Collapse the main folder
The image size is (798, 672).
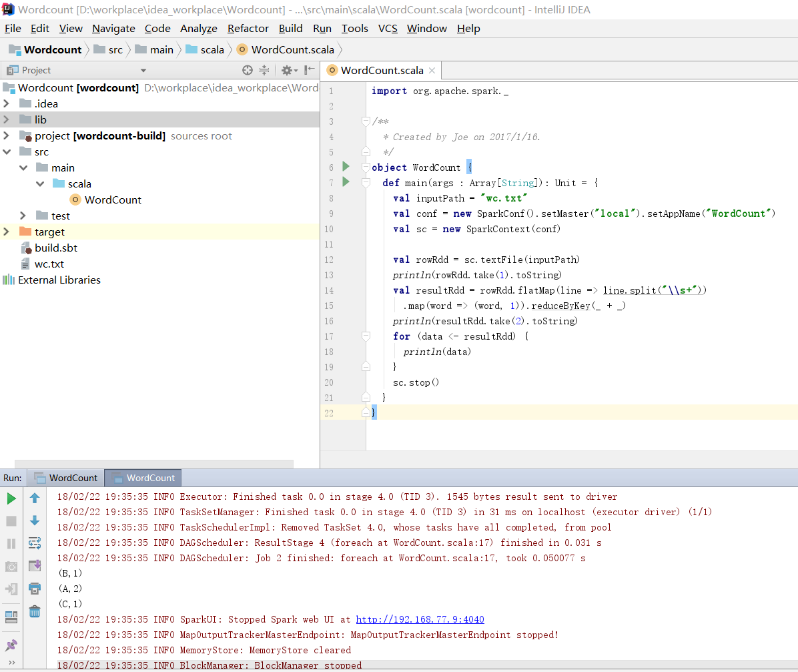(x=23, y=167)
